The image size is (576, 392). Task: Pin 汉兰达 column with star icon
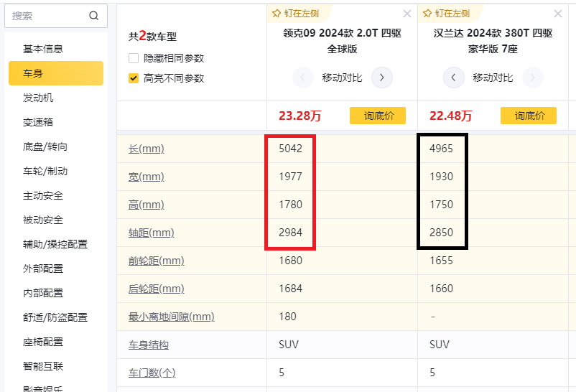(x=427, y=14)
